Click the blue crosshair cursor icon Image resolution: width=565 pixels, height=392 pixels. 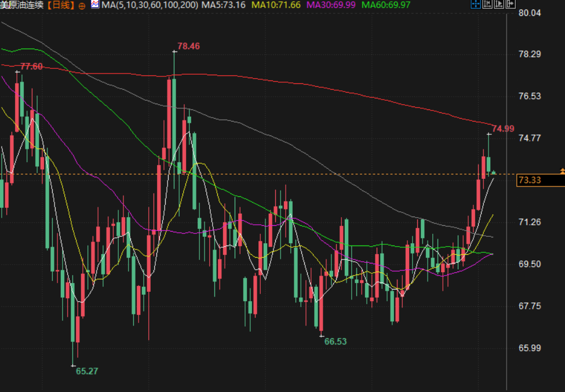475,5
